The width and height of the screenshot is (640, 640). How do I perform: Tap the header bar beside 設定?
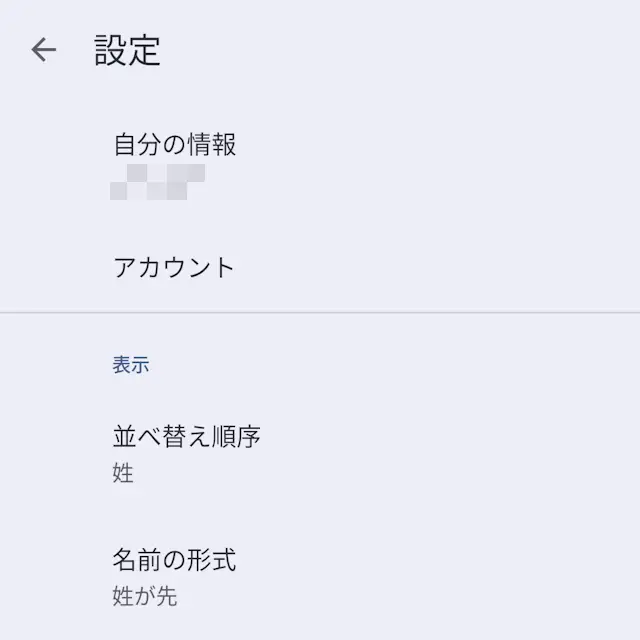click(400, 50)
